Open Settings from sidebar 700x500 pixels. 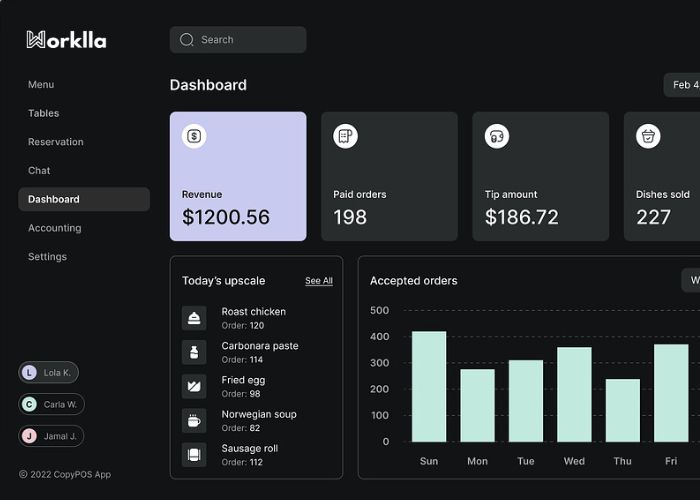(47, 256)
